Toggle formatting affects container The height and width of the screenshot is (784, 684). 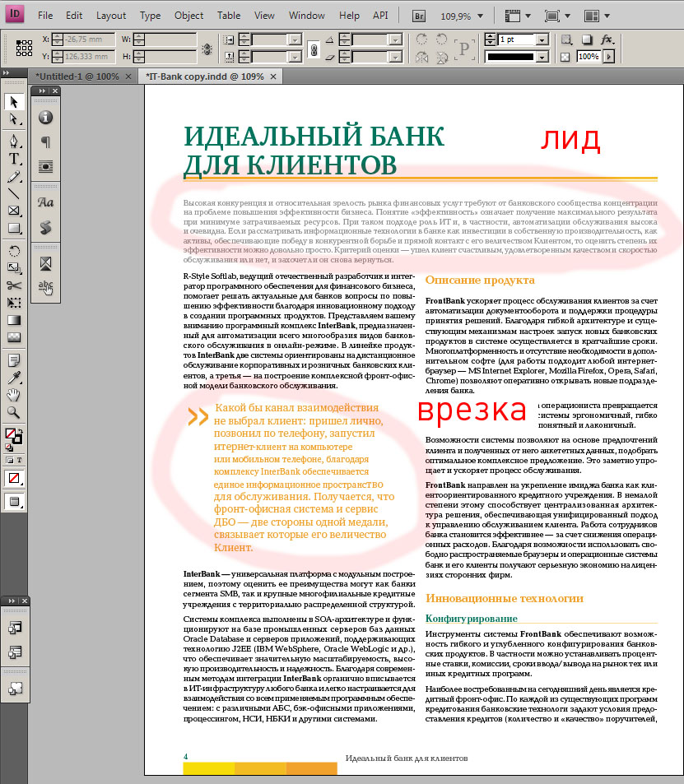[x=10, y=460]
